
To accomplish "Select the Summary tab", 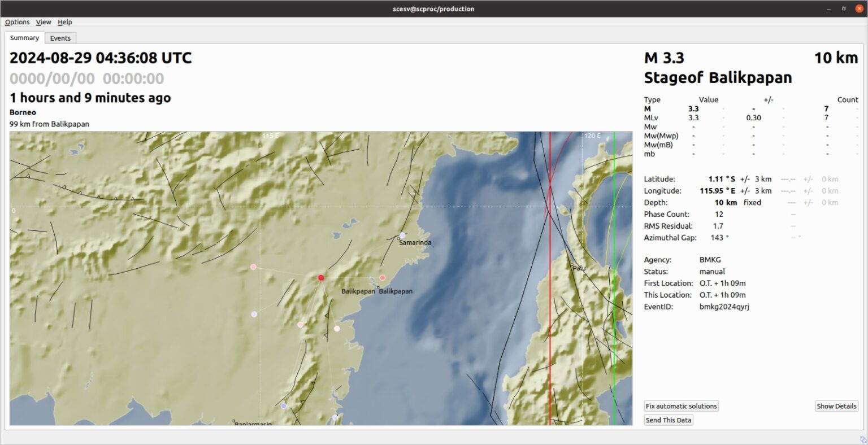I will (x=24, y=38).
